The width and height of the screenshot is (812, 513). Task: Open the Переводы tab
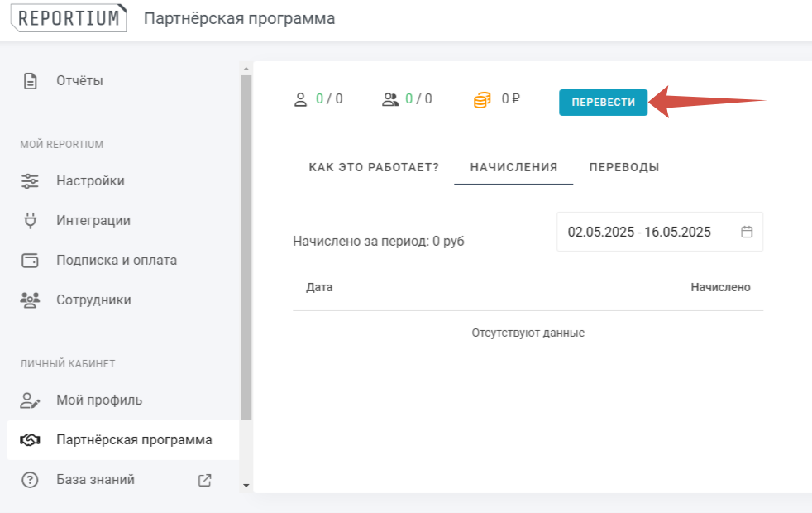[x=624, y=167]
